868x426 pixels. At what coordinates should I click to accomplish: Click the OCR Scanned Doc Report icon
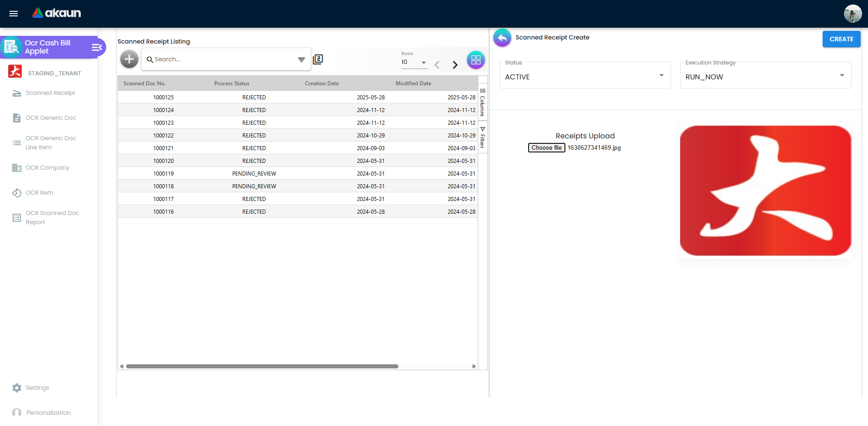tap(17, 218)
